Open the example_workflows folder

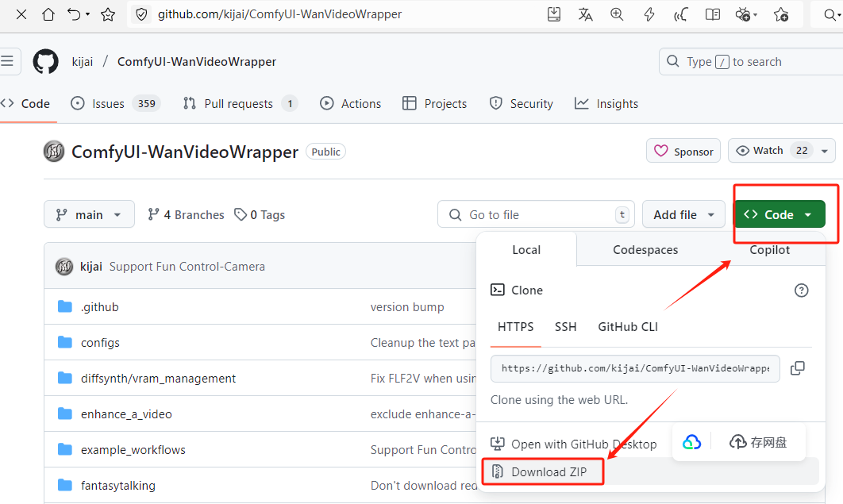[x=133, y=450]
